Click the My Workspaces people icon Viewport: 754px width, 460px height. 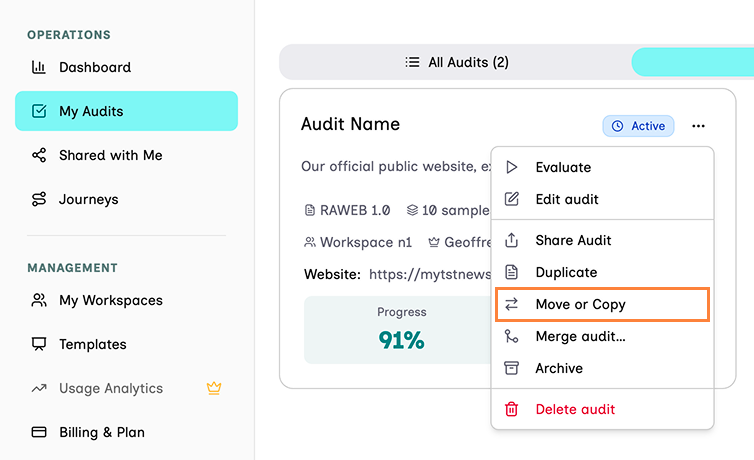click(x=39, y=300)
